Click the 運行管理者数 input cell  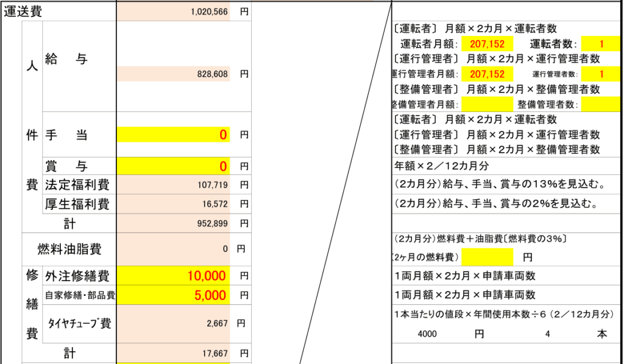[601, 74]
